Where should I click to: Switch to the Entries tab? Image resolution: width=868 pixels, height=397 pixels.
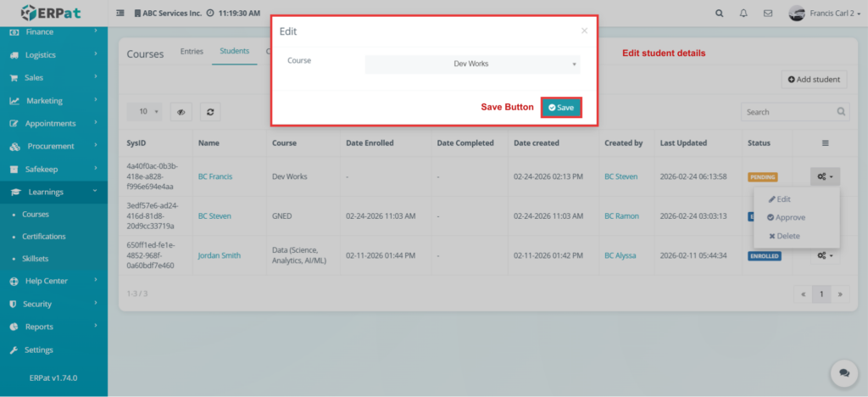tap(192, 51)
